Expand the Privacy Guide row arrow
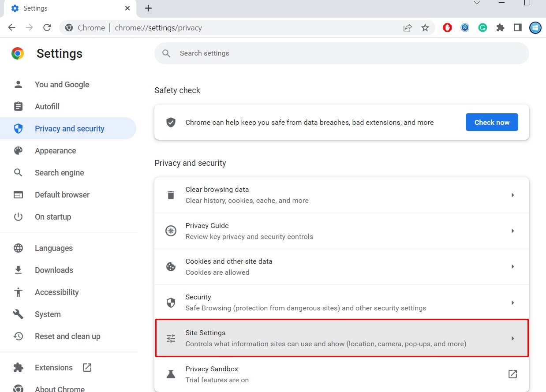The image size is (546, 392). [512, 231]
